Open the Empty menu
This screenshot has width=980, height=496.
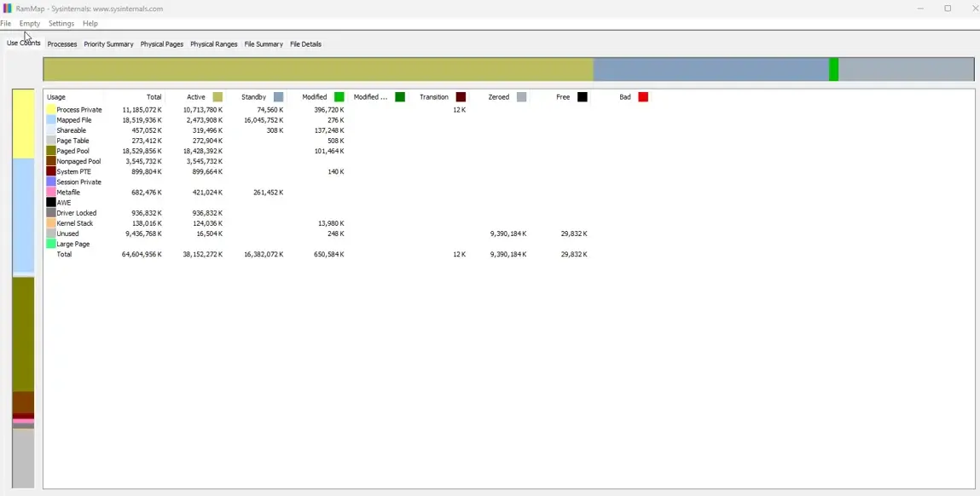30,24
